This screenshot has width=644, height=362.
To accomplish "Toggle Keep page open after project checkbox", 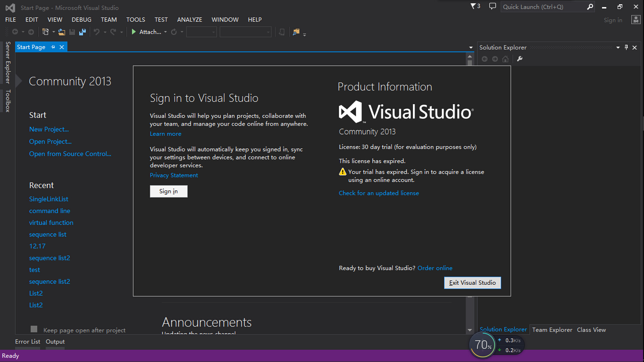I will 34,329.
